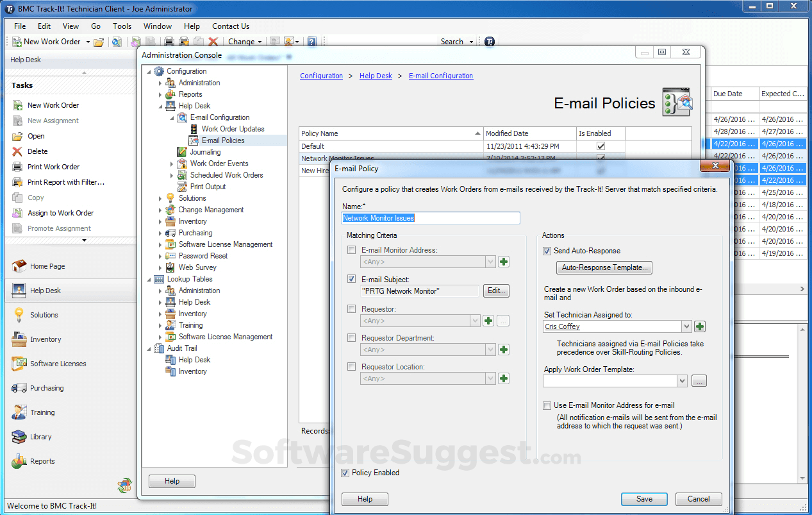Open the Library books icon
Screen dimensions: 812x515
[19, 437]
